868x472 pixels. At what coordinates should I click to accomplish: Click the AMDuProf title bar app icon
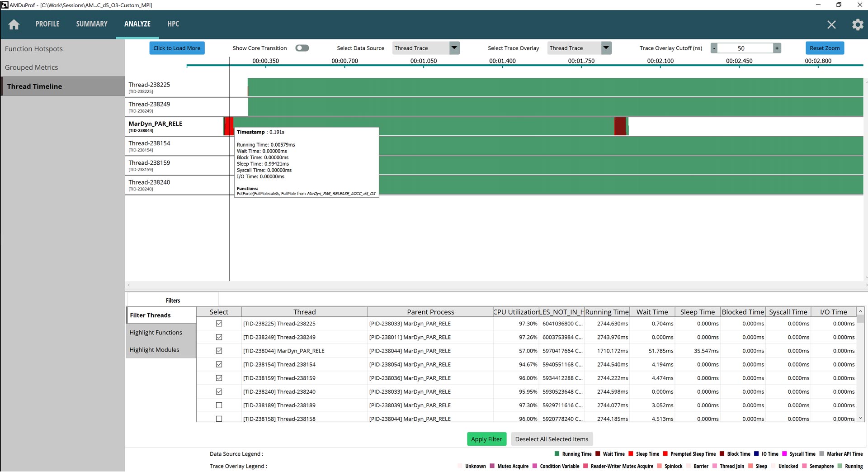[x=5, y=5]
